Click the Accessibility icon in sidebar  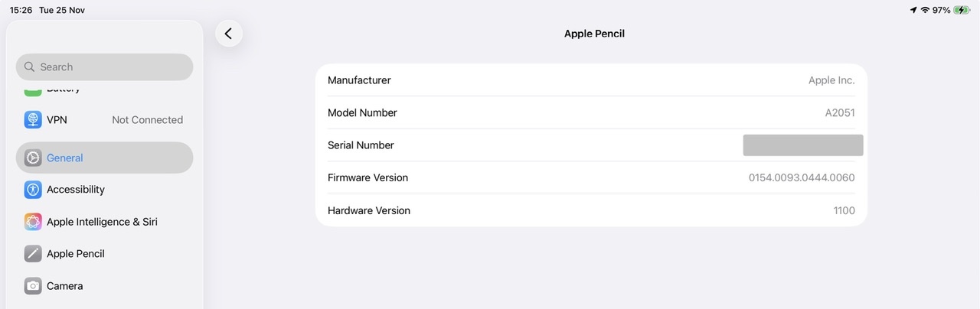click(x=33, y=190)
